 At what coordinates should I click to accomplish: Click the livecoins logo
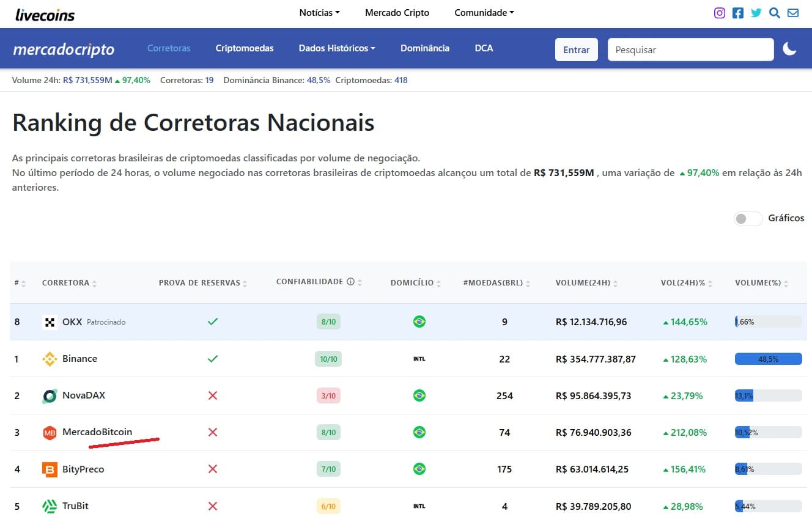pyautogui.click(x=45, y=15)
